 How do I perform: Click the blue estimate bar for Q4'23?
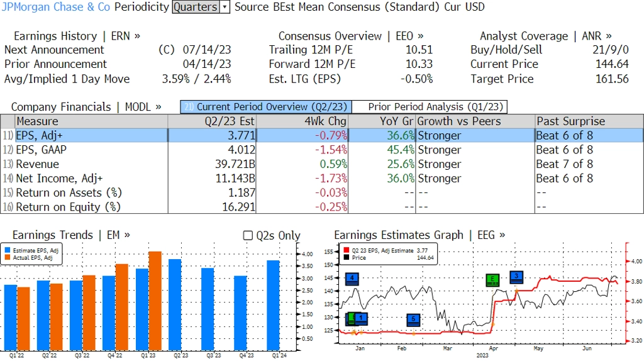coord(241,313)
